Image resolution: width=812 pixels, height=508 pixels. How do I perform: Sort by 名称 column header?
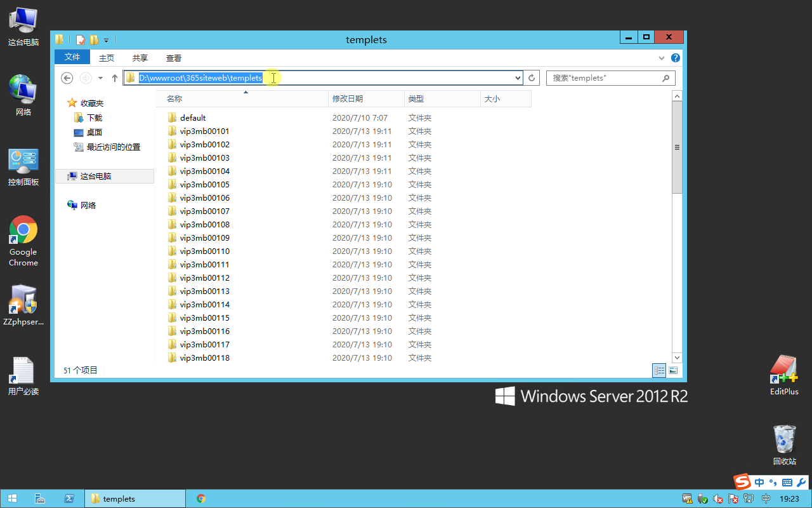[x=242, y=98]
